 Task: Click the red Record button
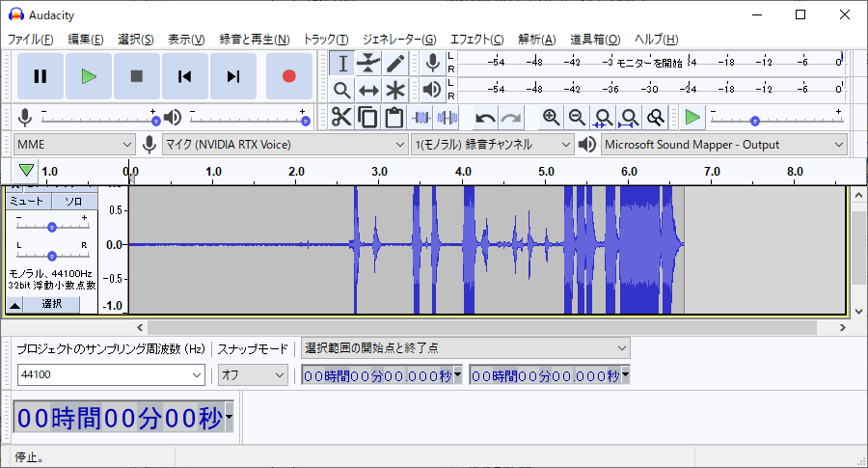[288, 76]
